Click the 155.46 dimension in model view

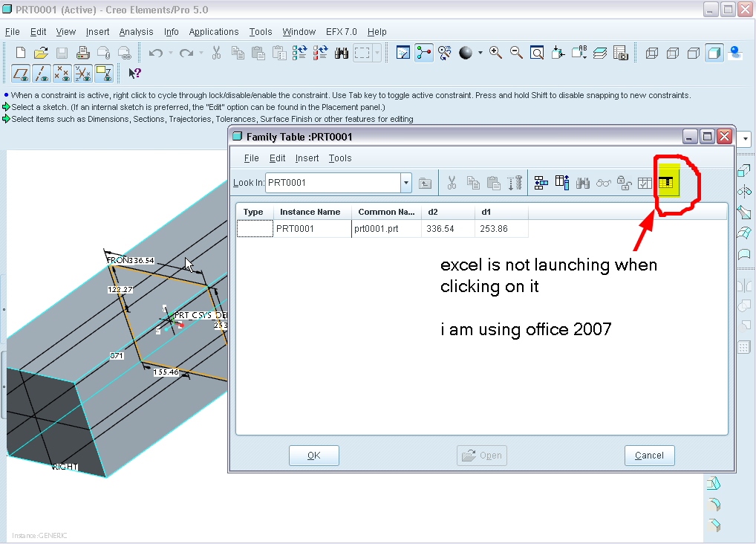[x=166, y=372]
